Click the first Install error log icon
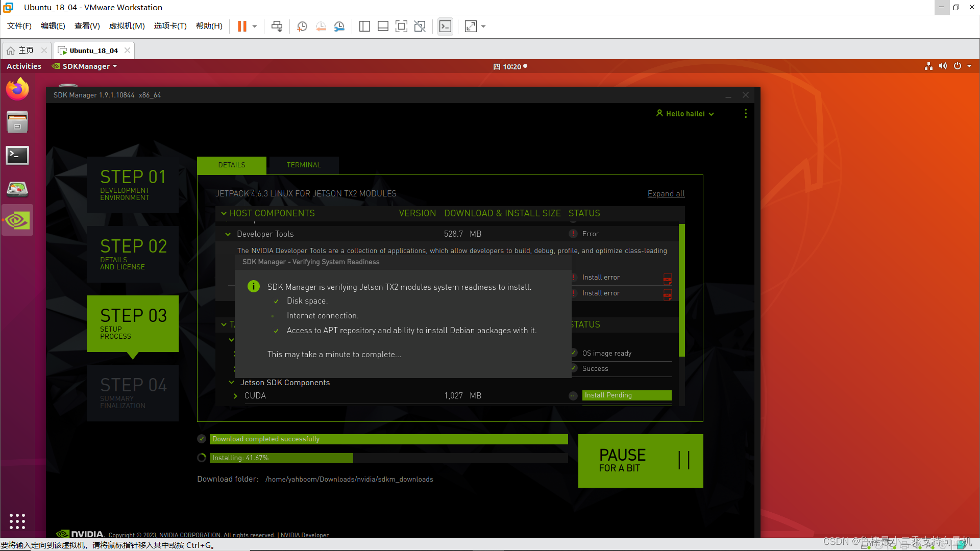980x551 pixels. [667, 279]
